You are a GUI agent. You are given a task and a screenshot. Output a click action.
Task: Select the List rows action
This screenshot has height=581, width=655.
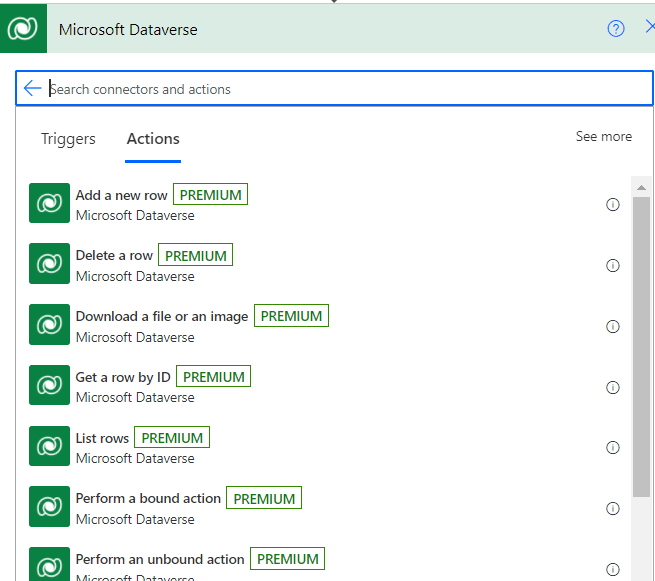tap(102, 438)
